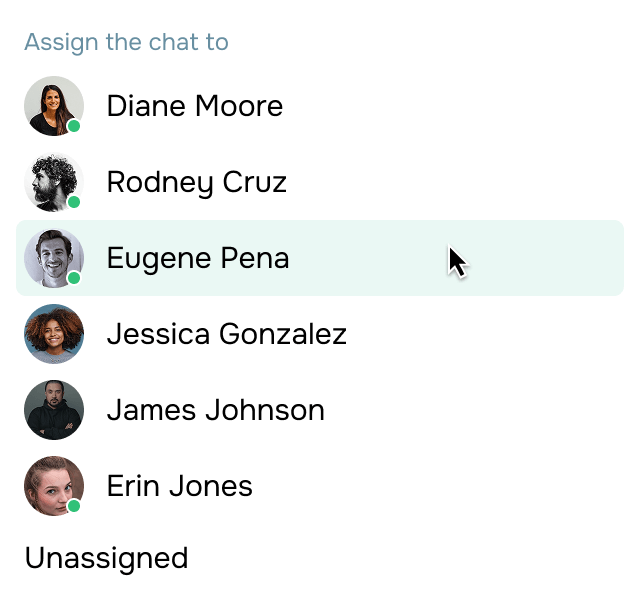Click Jessica Gonzalez's profile avatar
632x600 pixels.
point(53,333)
